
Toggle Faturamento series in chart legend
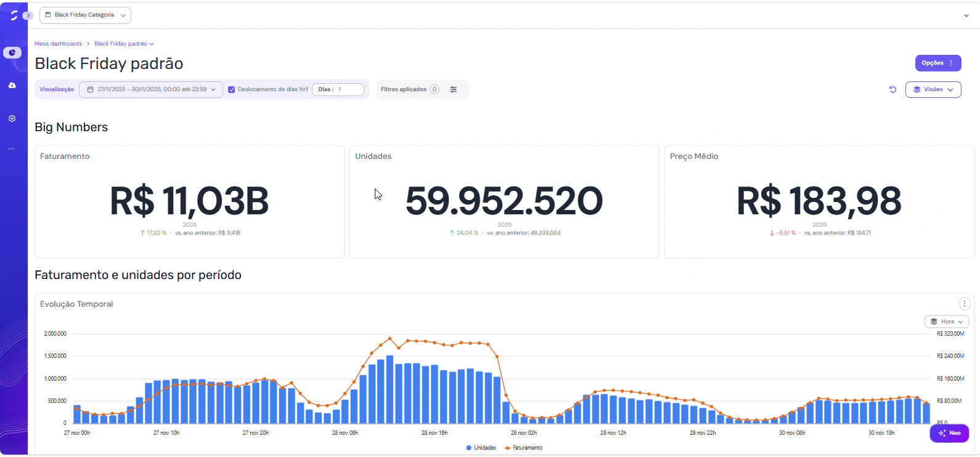524,448
